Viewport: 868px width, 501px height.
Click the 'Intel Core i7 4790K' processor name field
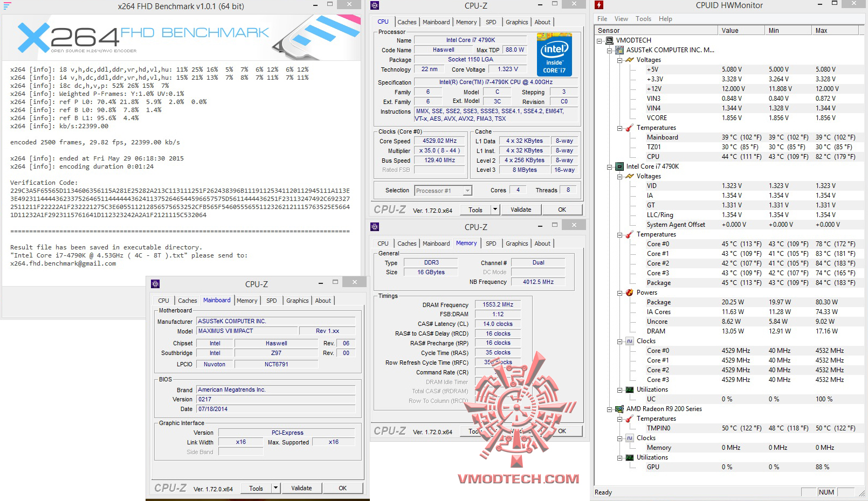470,40
